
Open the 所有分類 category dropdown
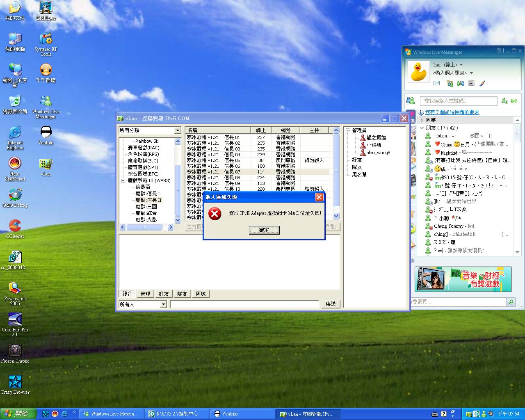(178, 130)
